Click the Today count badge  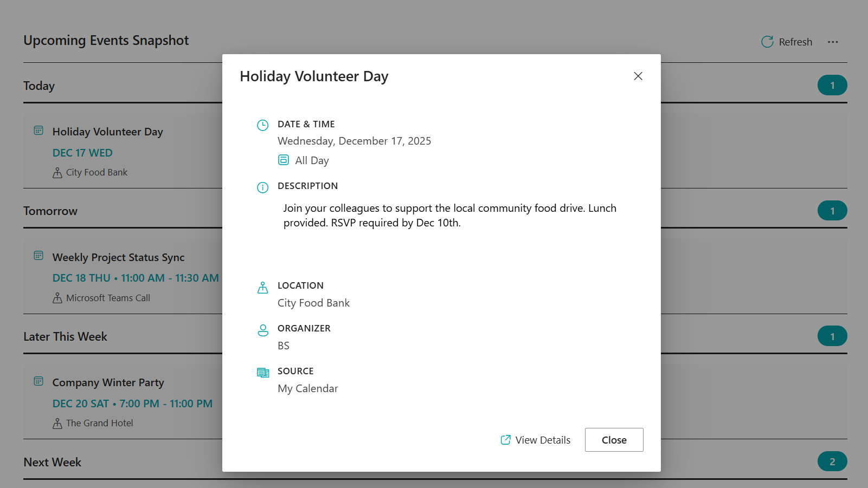click(832, 85)
